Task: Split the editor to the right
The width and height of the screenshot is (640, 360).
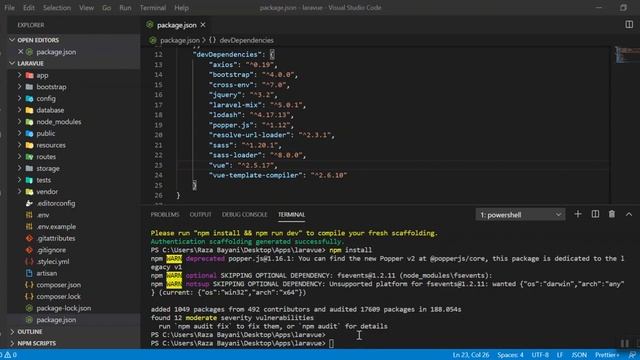Action: click(629, 24)
